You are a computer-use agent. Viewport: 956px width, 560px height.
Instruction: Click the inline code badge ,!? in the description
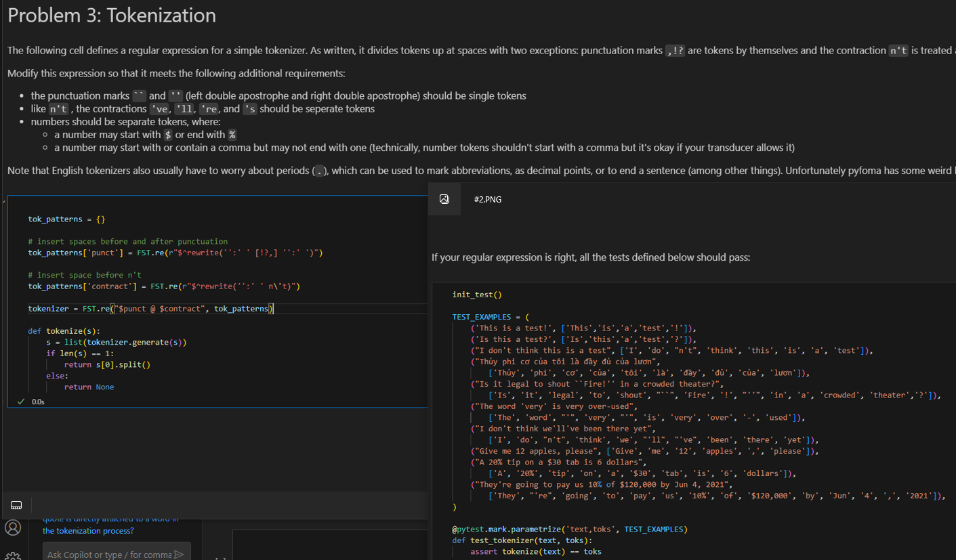tap(674, 49)
